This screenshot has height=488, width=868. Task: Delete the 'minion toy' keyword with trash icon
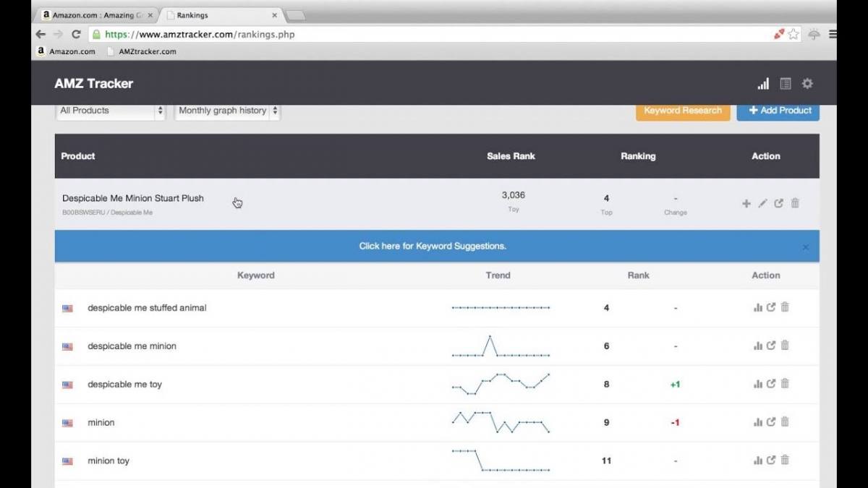785,460
